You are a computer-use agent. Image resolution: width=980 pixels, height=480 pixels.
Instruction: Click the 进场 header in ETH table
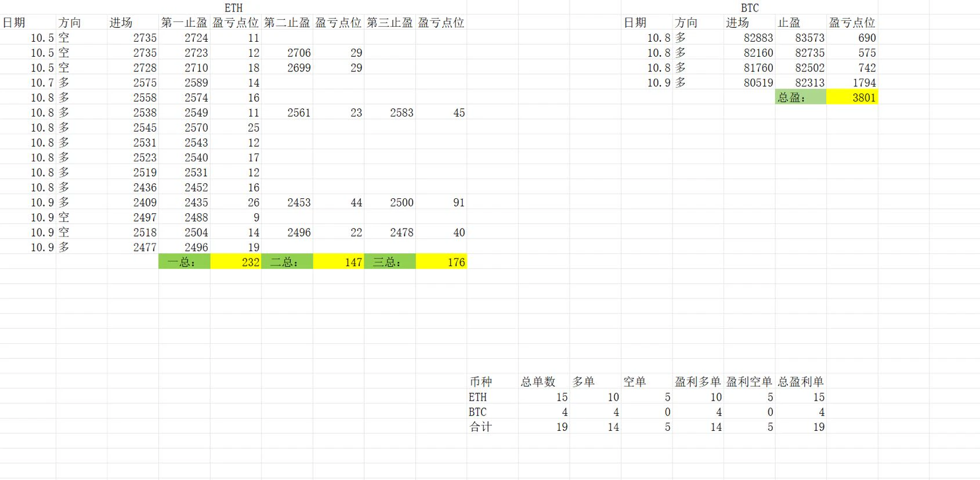point(133,23)
